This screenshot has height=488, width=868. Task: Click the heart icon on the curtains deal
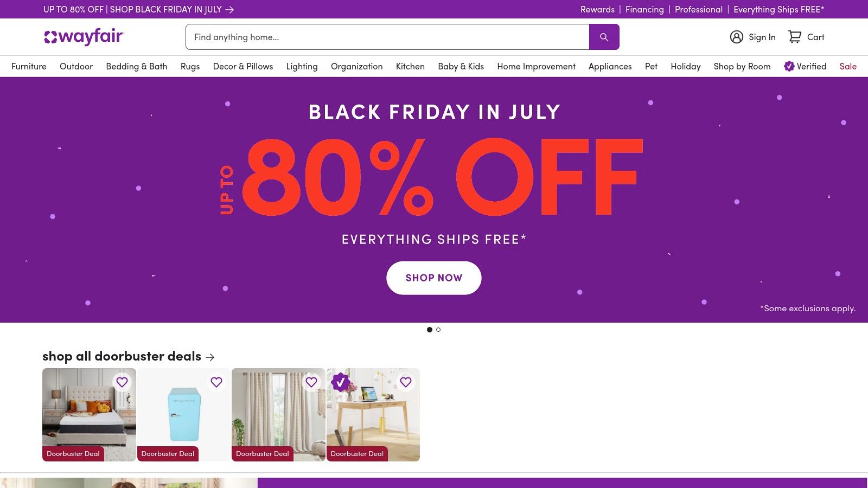click(311, 382)
